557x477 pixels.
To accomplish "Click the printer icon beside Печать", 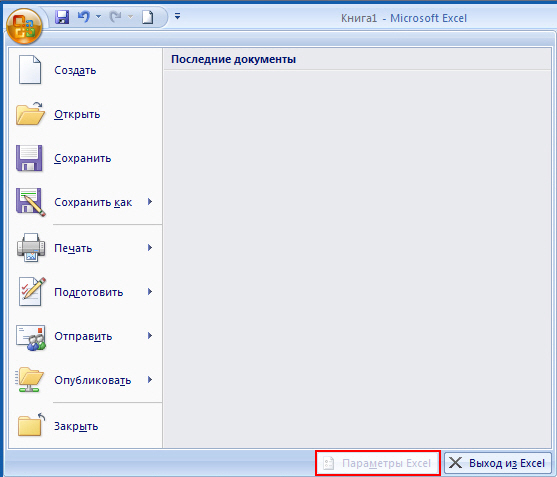I will 31,247.
